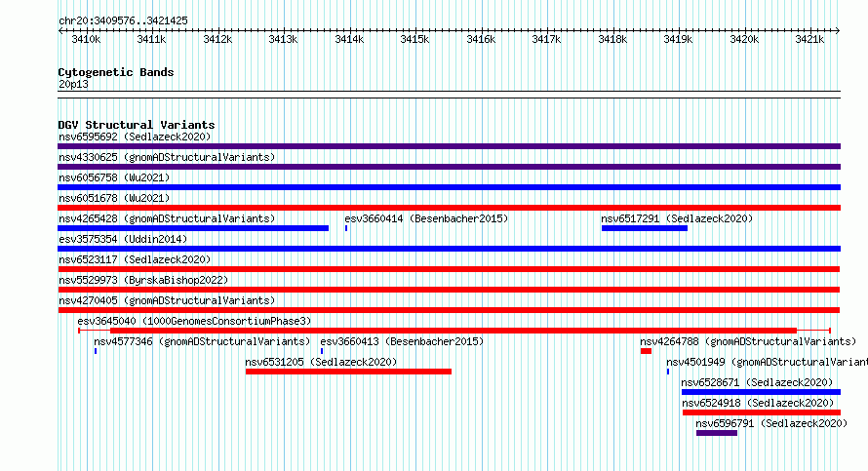Screen dimensions: 868x471
Task: Click the red bar under nsv6531205 (Sedlazeck2020)
Action: (x=348, y=372)
